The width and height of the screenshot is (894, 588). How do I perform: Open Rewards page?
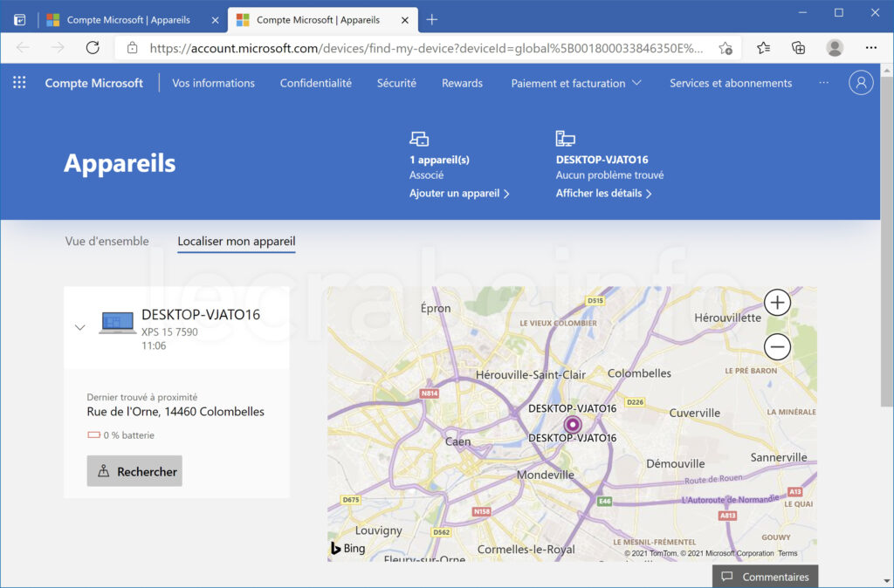click(x=463, y=83)
